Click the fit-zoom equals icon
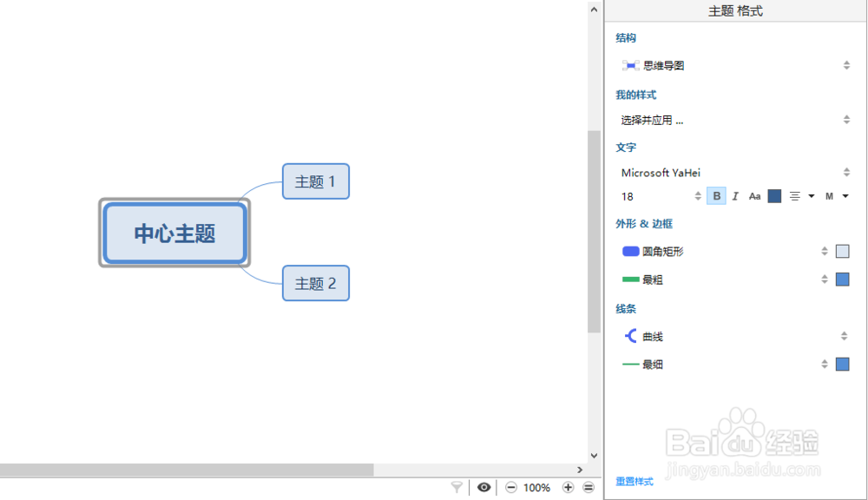868x500 pixels. pos(589,487)
